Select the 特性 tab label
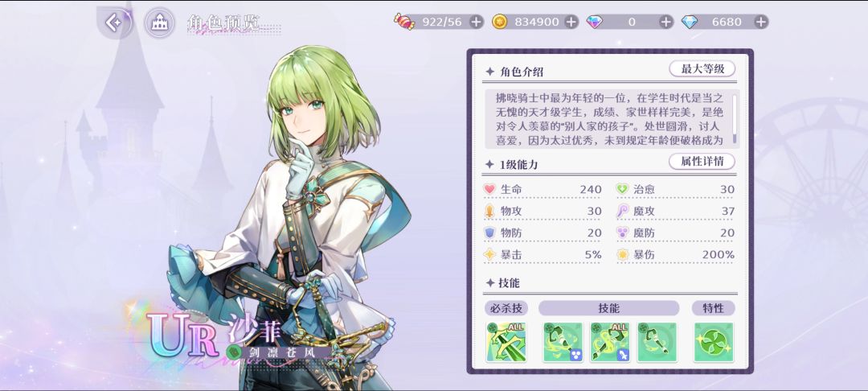The height and width of the screenshot is (391, 868). 714,308
